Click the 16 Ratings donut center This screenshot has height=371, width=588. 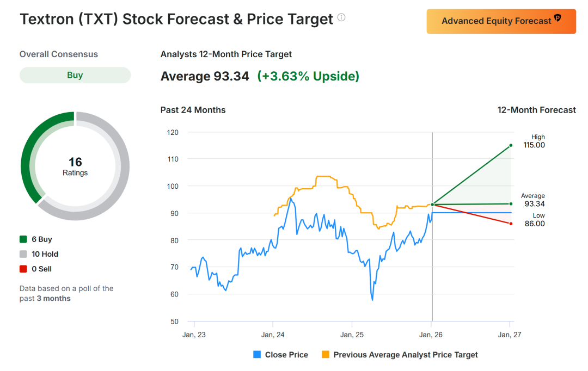[75, 166]
